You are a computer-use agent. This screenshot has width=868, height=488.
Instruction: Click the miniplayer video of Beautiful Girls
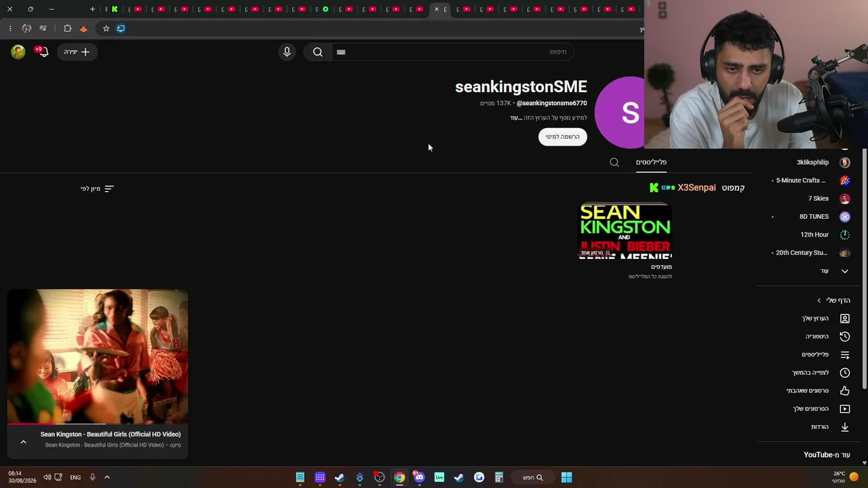tap(98, 357)
